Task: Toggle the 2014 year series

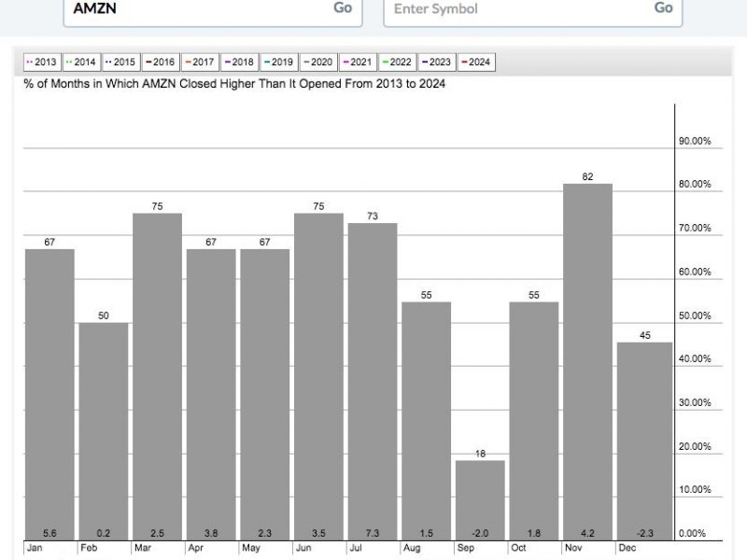Action: click(x=81, y=62)
